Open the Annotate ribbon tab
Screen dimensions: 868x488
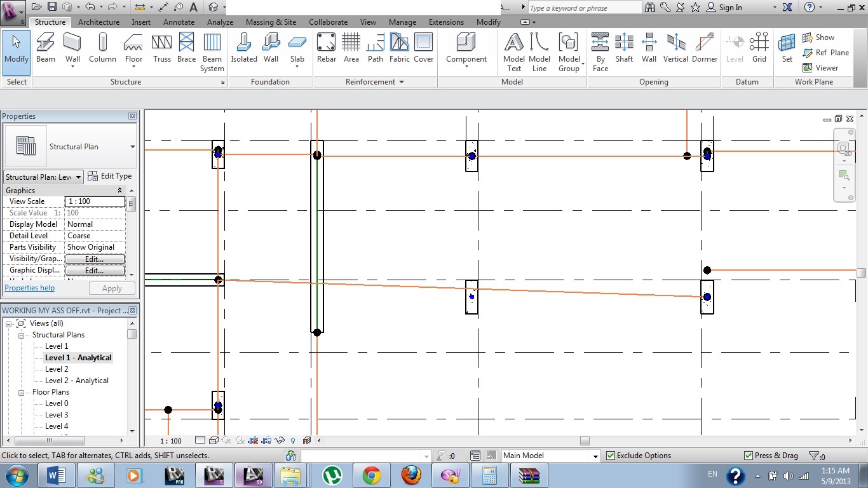[x=179, y=22]
